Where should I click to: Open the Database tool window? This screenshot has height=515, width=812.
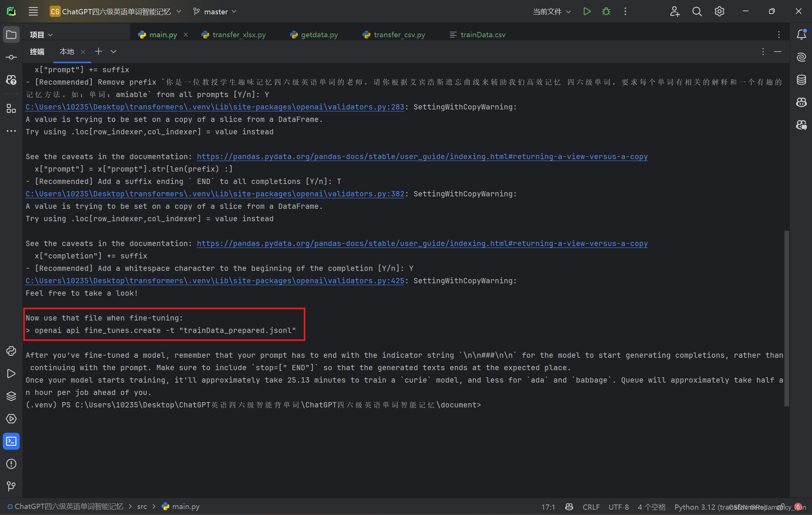[801, 80]
